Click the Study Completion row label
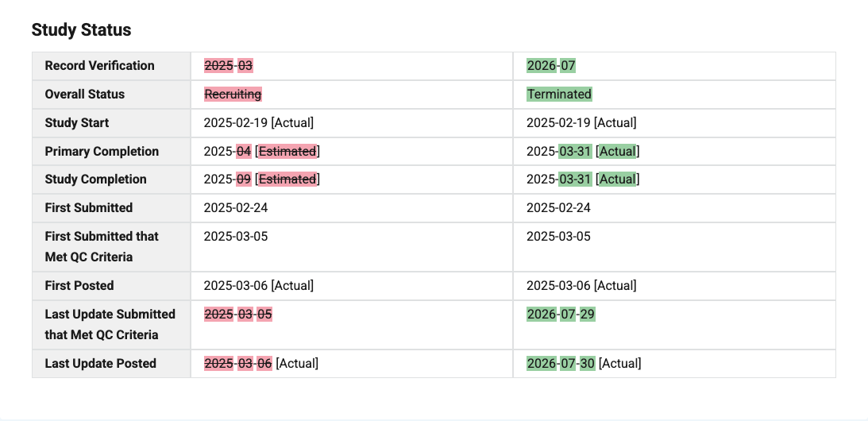 tap(96, 180)
